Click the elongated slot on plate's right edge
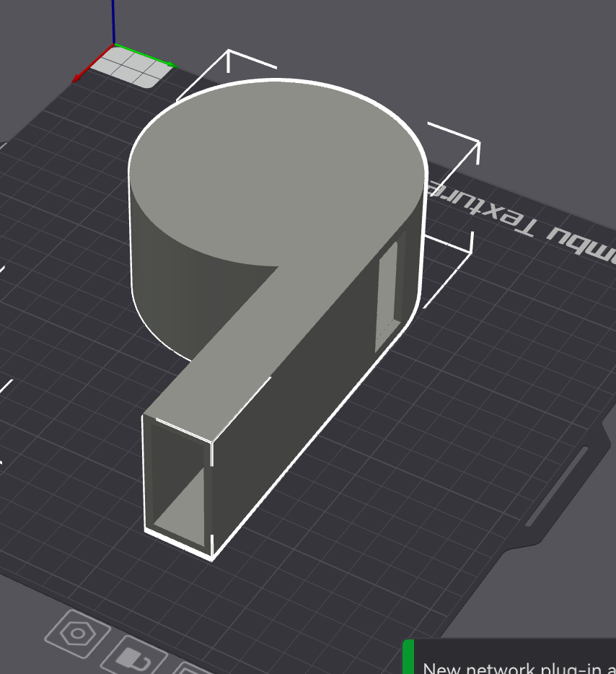The height and width of the screenshot is (674, 616). click(557, 486)
